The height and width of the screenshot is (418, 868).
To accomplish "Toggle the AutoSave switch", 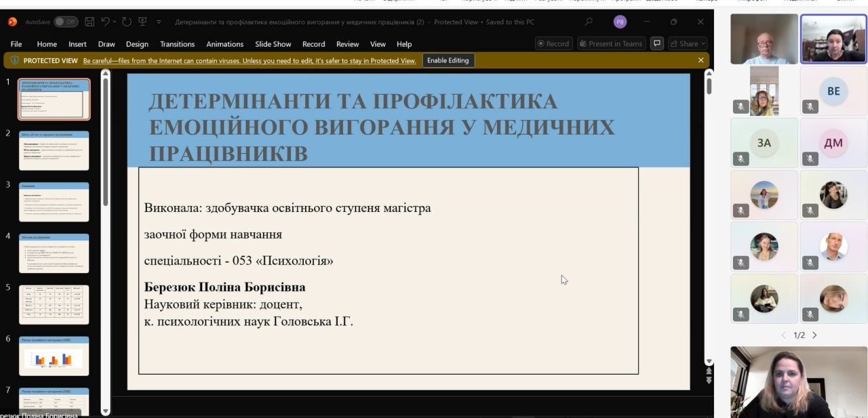I will (66, 22).
